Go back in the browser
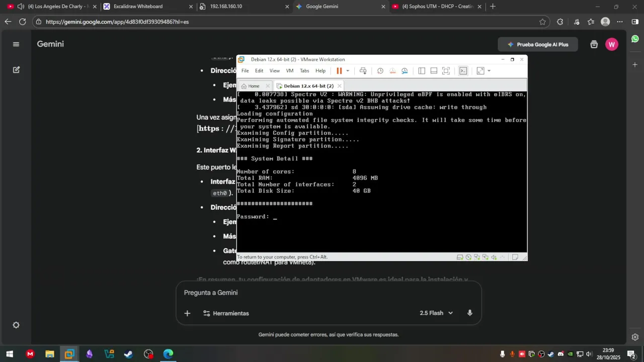The width and height of the screenshot is (644, 362). [x=8, y=22]
